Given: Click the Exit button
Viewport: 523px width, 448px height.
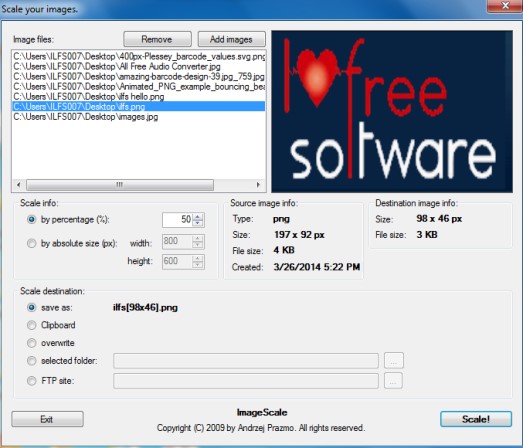Looking at the screenshot, I should coord(47,419).
